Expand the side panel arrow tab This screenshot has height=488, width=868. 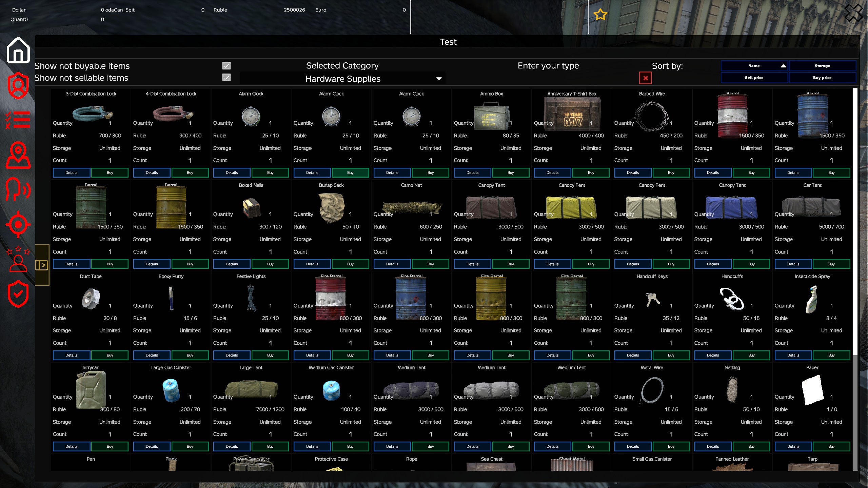42,265
